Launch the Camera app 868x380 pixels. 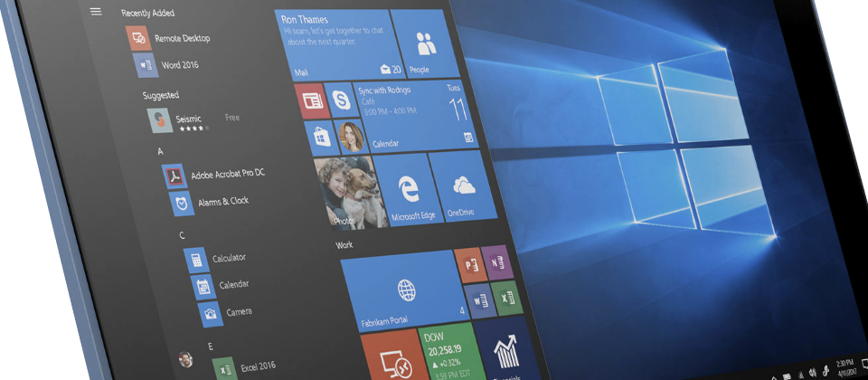226,314
